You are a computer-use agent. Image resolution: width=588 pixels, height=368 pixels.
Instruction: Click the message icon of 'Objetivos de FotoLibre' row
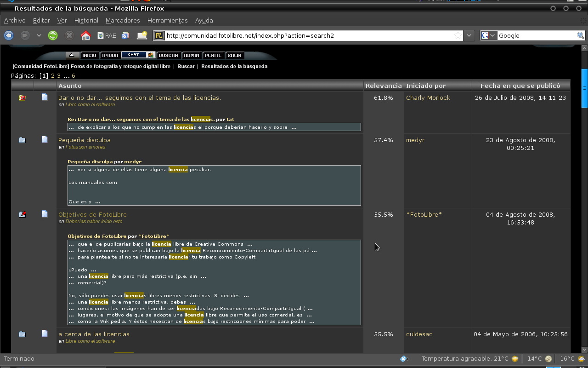(x=45, y=214)
